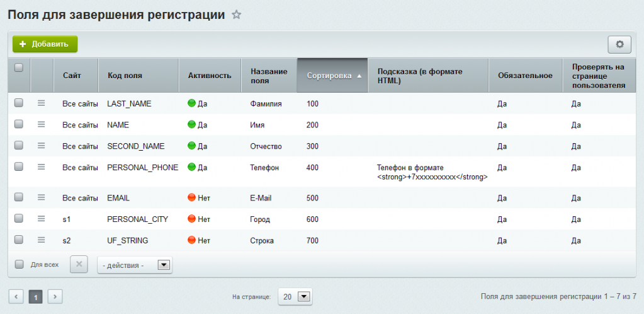Add the page to favorites via star icon

pyautogui.click(x=236, y=15)
